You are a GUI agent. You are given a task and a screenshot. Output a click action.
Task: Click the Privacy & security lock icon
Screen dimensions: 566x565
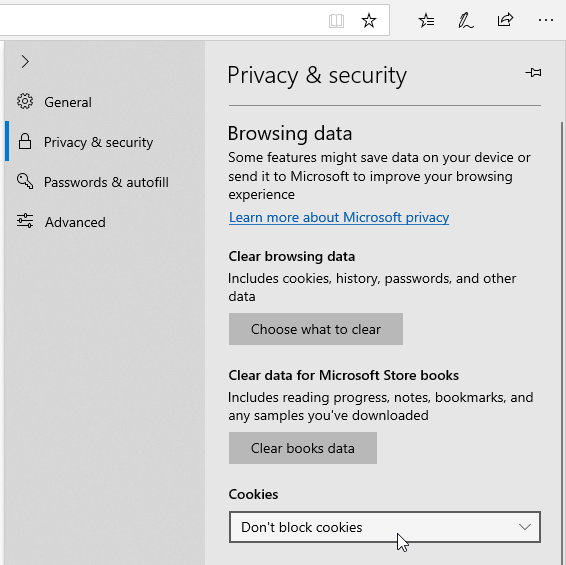[x=25, y=141]
